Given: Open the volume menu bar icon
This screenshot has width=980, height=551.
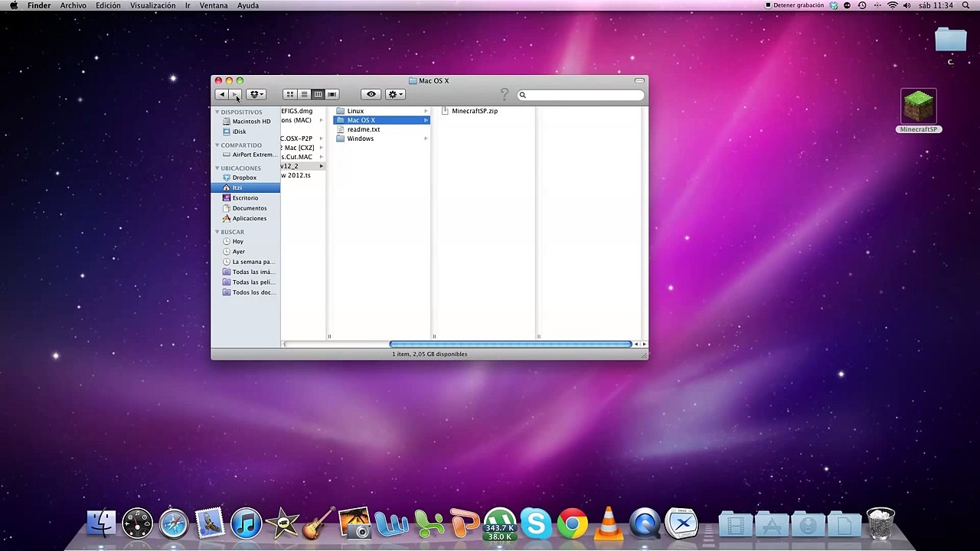Looking at the screenshot, I should coord(907,5).
